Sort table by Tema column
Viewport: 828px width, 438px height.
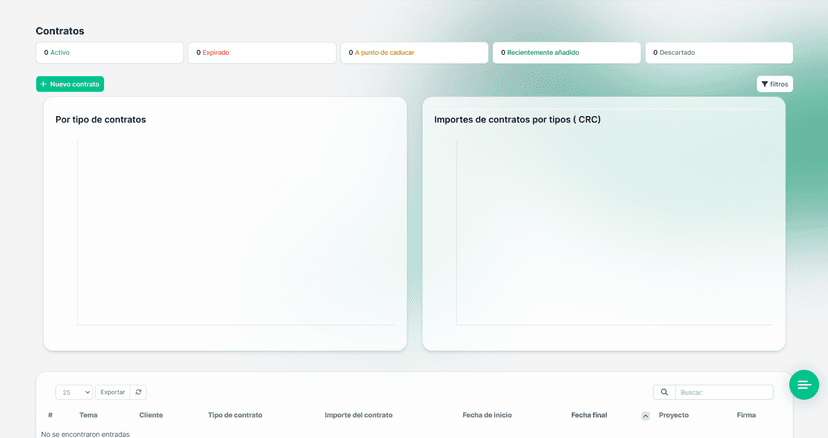coord(88,415)
